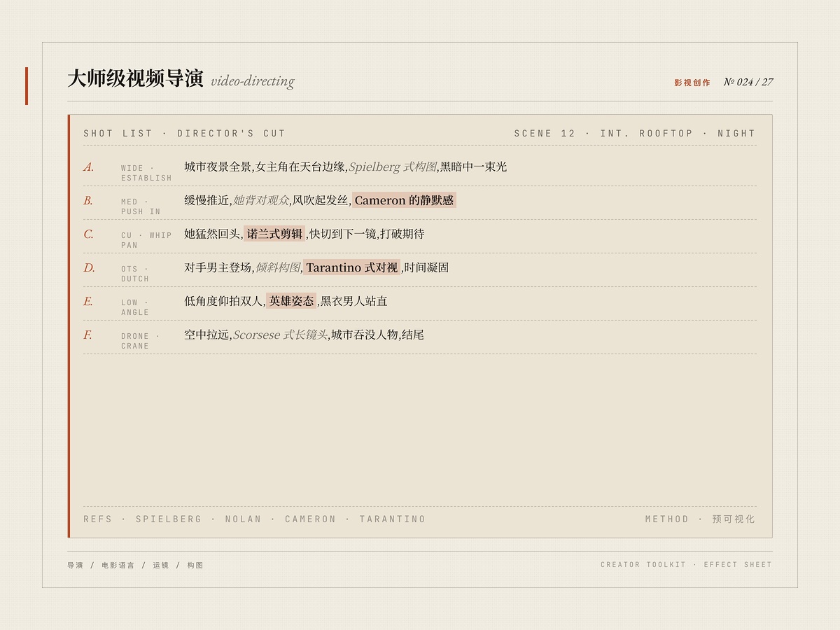Click the text 城市夜景全景
The width and height of the screenshot is (840, 630).
click(218, 167)
